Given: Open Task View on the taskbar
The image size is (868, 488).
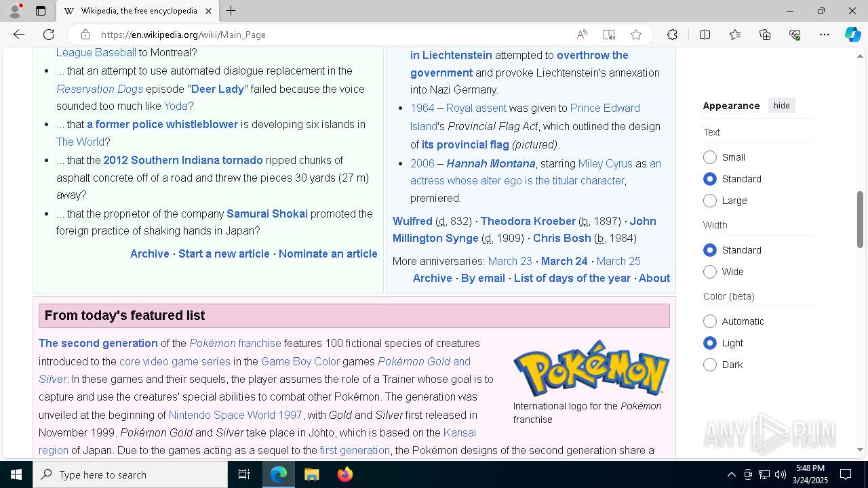Looking at the screenshot, I should point(244,474).
